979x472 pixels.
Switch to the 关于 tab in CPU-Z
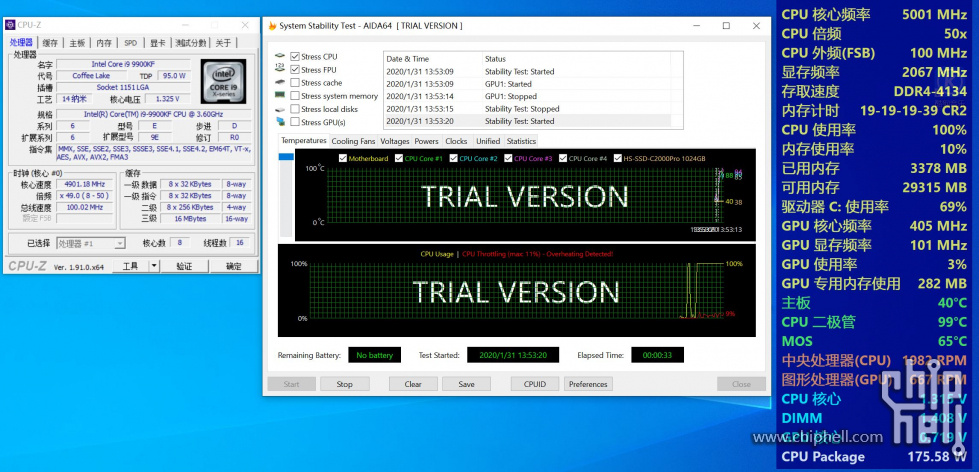(x=223, y=43)
